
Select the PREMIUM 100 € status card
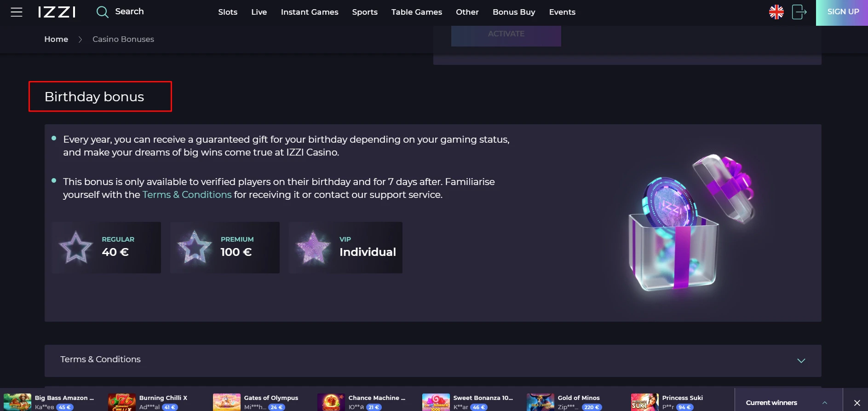[x=225, y=248]
